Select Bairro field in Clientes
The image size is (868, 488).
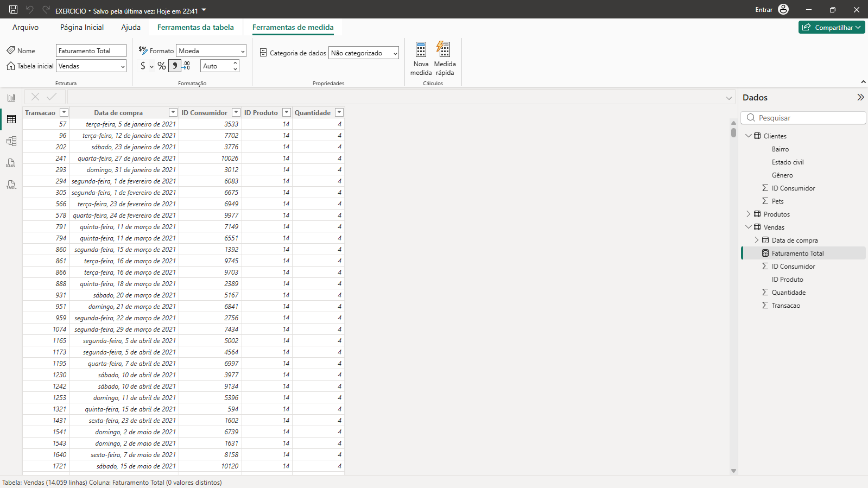click(x=780, y=149)
